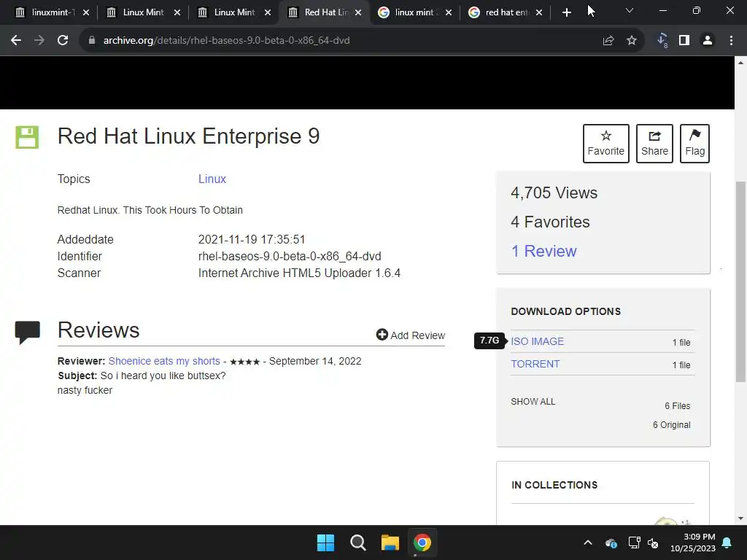Download the ISO IMAGE
The height and width of the screenshot is (560, 747).
538,341
